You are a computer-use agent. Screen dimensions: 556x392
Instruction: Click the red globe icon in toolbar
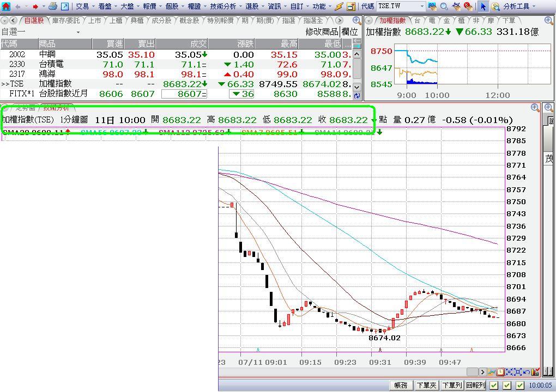[x=468, y=7]
